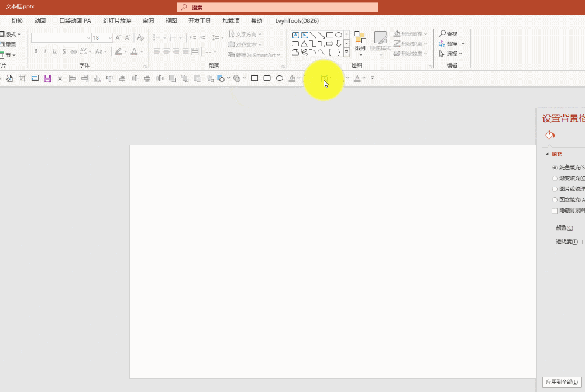This screenshot has width=585, height=392.
Task: Open the font size 18 dropdown
Action: 110,37
